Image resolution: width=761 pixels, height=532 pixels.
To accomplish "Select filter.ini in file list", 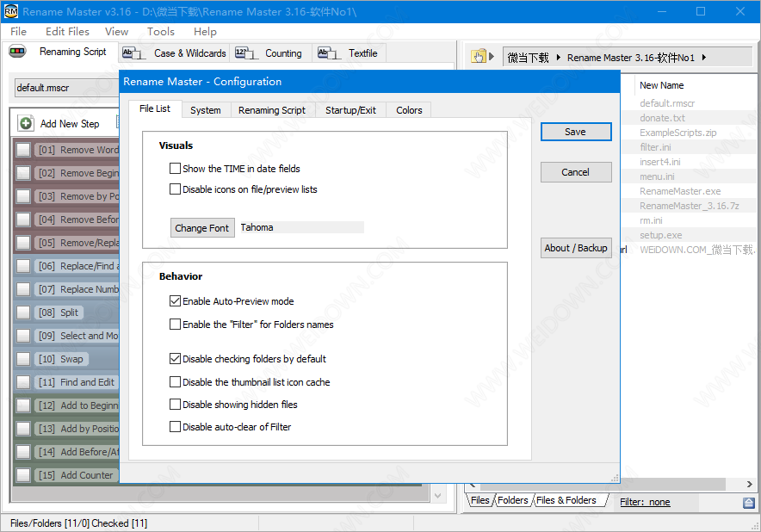I will coord(655,146).
